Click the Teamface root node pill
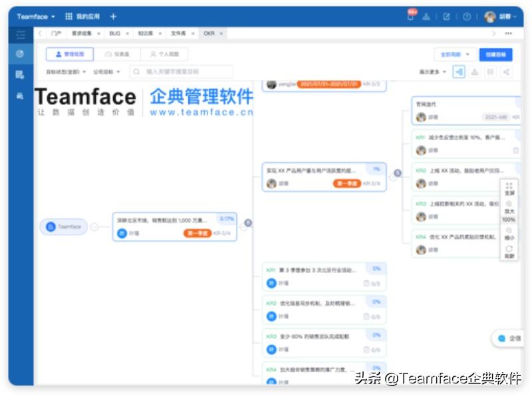 pyautogui.click(x=64, y=227)
